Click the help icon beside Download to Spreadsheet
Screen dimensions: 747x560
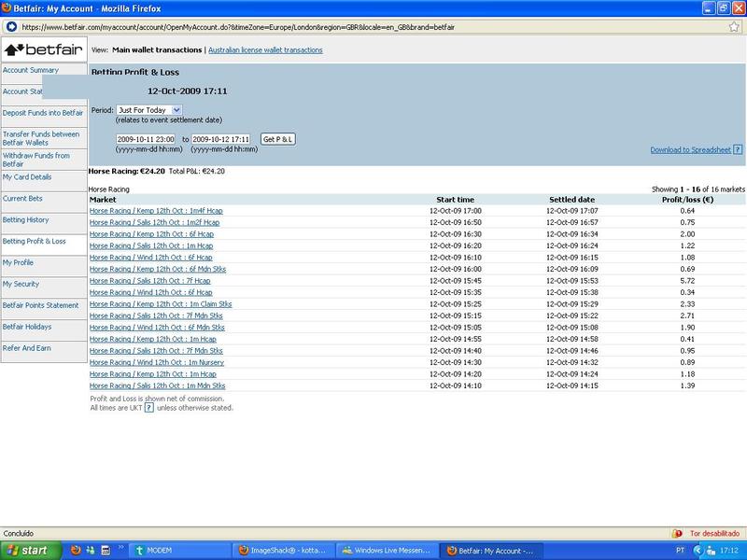pos(738,149)
